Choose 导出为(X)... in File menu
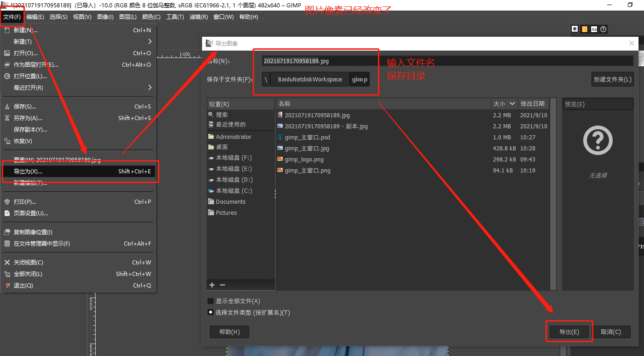 click(79, 172)
